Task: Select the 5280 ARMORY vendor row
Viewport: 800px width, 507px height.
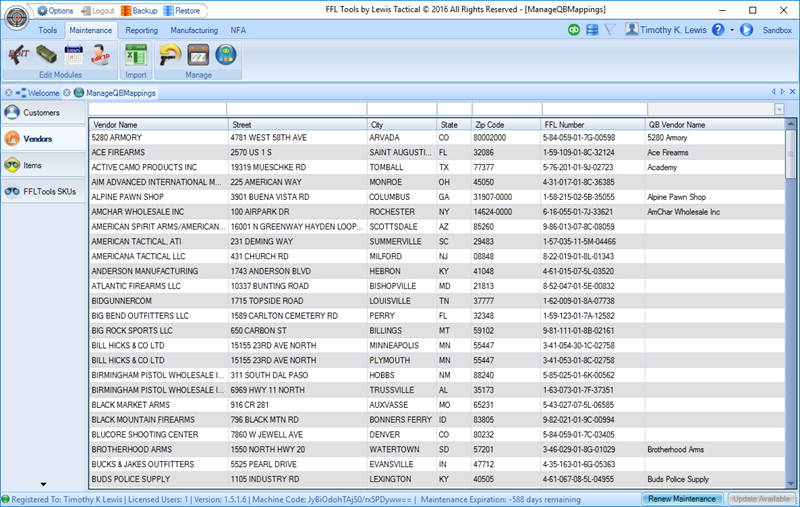Action: pyautogui.click(x=437, y=138)
